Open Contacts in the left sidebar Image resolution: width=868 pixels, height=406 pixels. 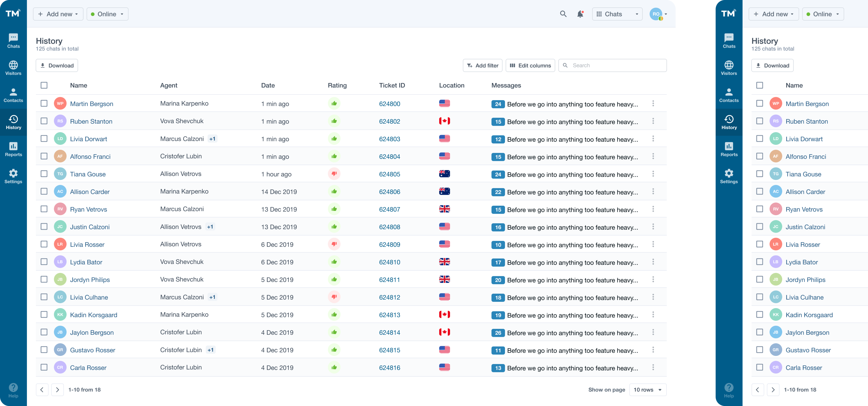point(13,95)
